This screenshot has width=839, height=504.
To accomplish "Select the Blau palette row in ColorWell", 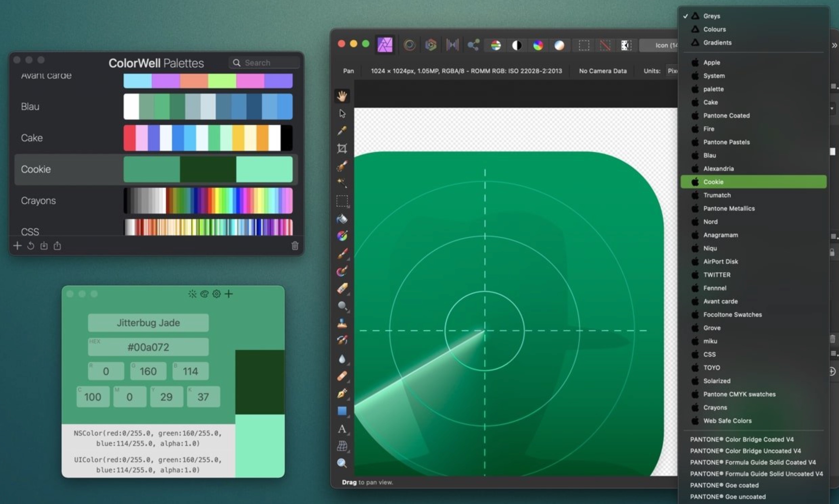I will [x=156, y=107].
